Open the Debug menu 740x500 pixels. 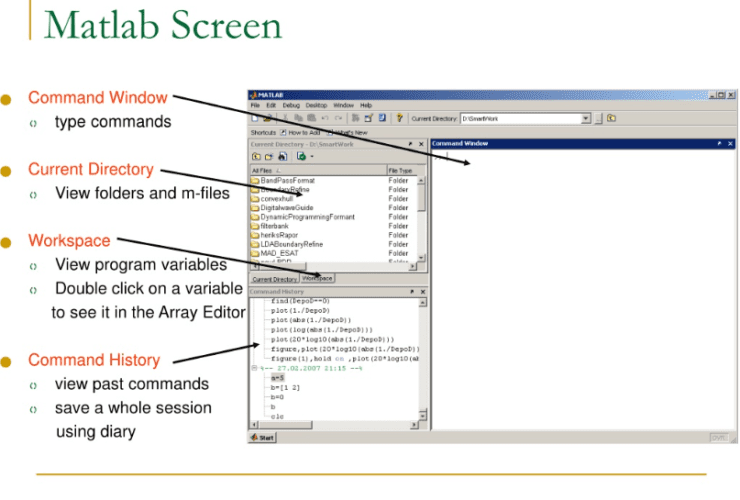(291, 105)
